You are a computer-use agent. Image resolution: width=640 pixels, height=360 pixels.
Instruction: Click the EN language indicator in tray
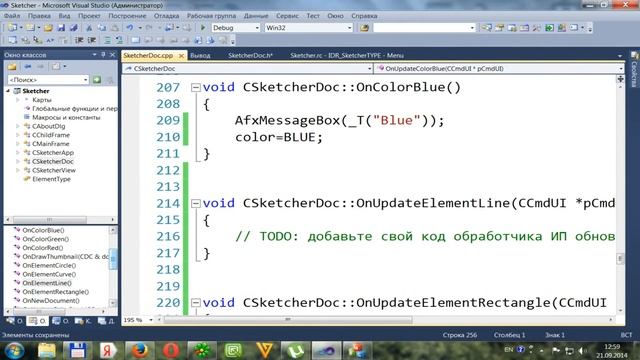(509, 350)
